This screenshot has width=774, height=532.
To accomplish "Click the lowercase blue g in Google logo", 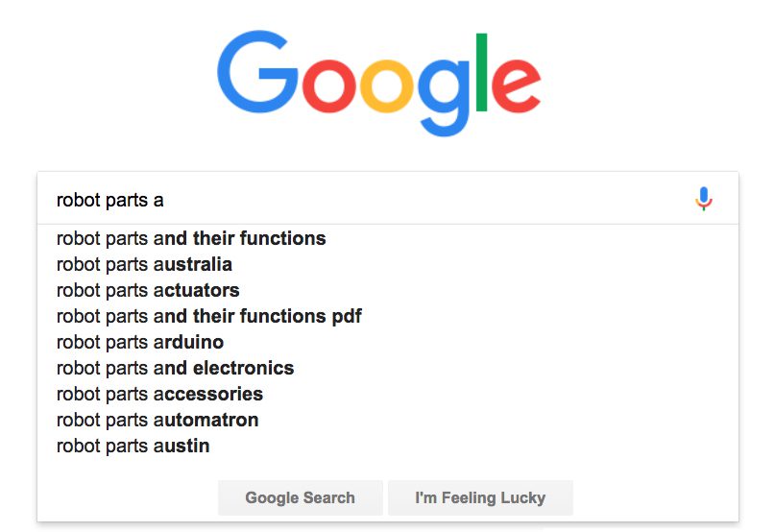I will (443, 98).
